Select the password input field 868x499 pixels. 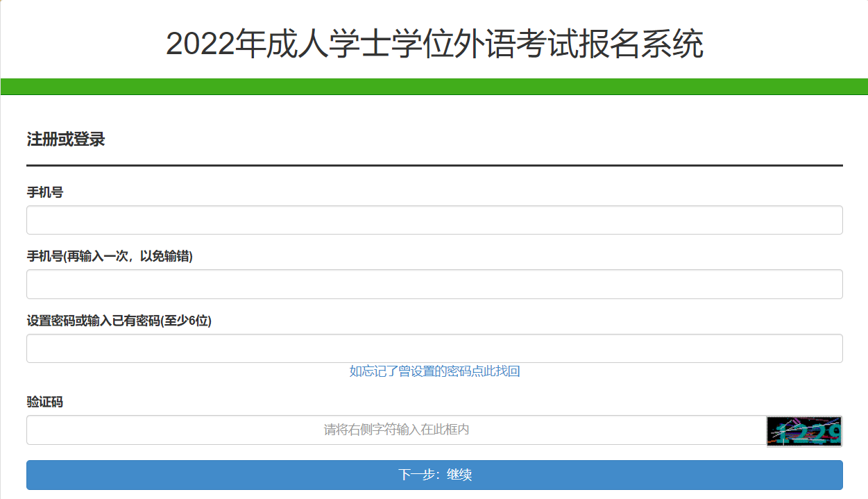coord(434,348)
